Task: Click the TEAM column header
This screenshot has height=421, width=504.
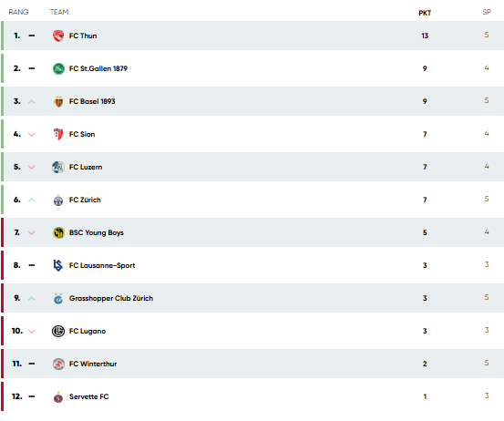Action: coord(59,12)
